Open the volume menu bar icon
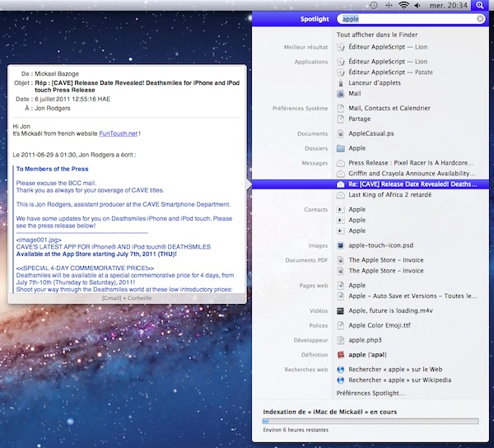 tap(417, 6)
